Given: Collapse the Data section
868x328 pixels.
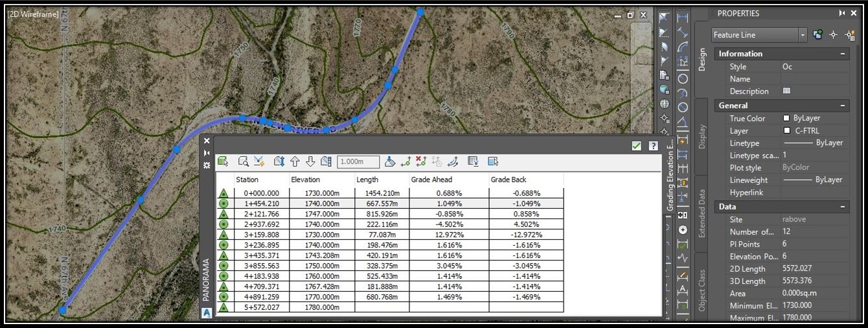Looking at the screenshot, I should (843, 207).
